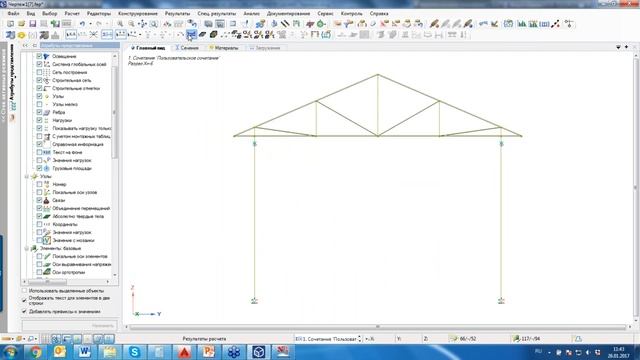The image size is (640, 360).
Task: Select 'Справочная информация' tree row text
Action: (78, 144)
